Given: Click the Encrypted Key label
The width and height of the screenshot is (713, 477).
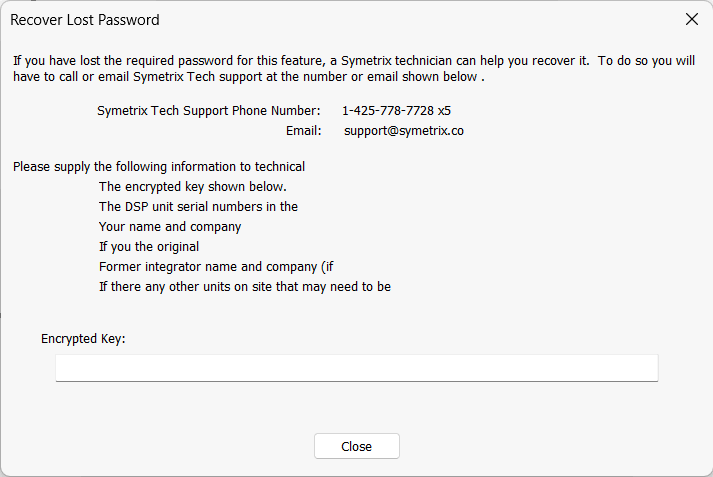Looking at the screenshot, I should pos(83,339).
